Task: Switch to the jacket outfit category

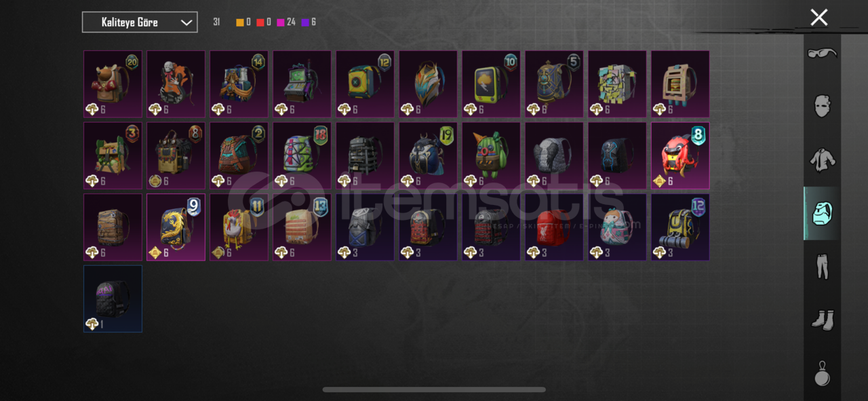Action: click(x=822, y=160)
